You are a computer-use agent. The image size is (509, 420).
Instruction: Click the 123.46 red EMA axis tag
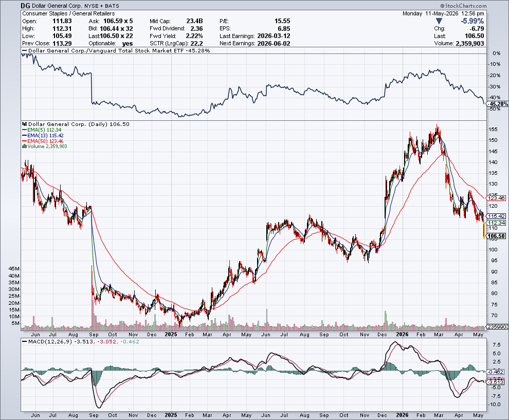pos(496,198)
